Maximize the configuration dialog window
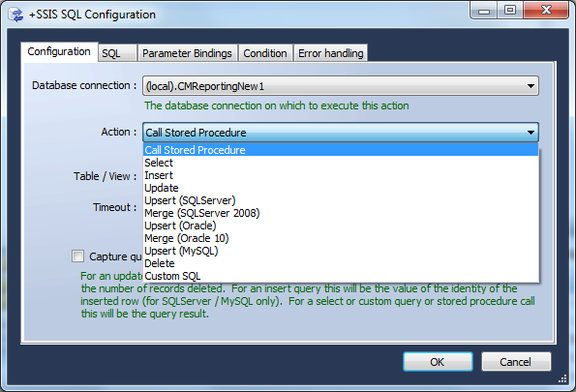This screenshot has height=392, width=576. click(x=510, y=11)
